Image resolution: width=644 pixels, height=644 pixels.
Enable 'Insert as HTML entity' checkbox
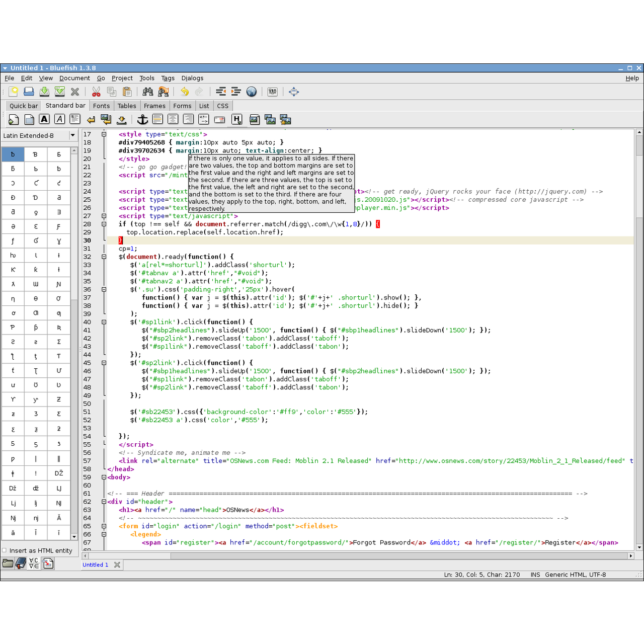5,550
